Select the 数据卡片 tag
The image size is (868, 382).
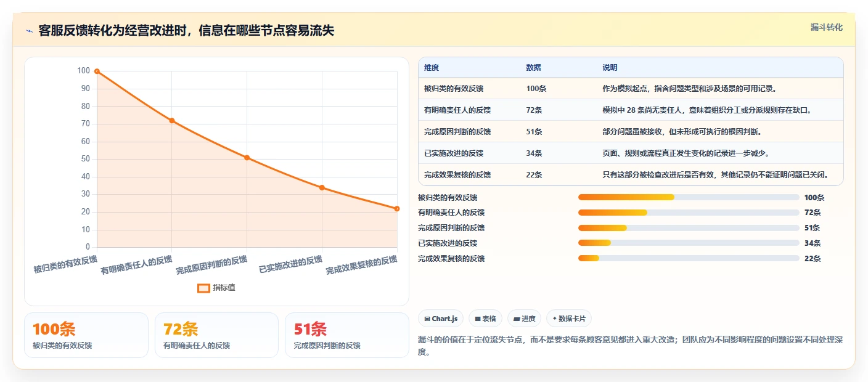(x=568, y=319)
